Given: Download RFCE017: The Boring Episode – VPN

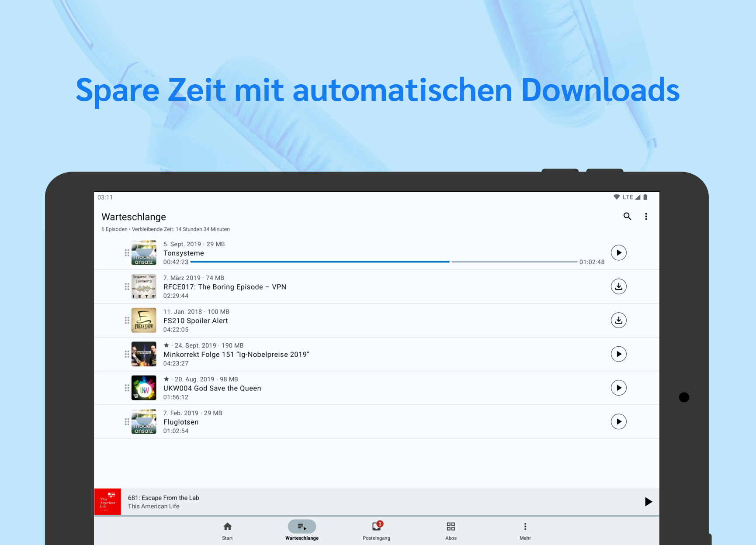Looking at the screenshot, I should 618,286.
